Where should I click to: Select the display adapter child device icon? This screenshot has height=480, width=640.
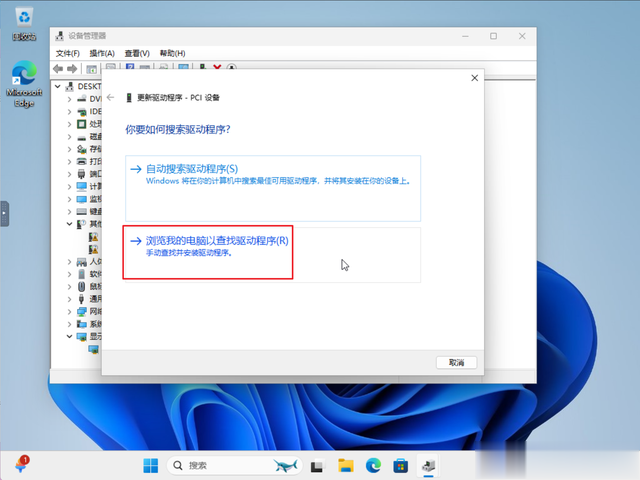click(93, 349)
